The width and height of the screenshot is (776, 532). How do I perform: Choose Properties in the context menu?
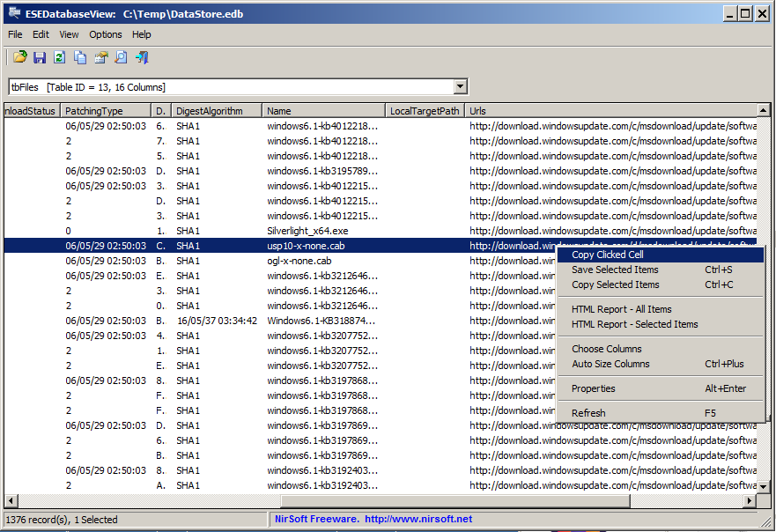pyautogui.click(x=661, y=388)
